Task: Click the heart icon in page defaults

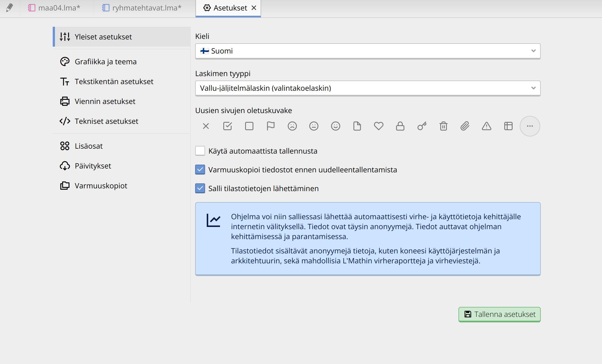Action: click(x=378, y=126)
